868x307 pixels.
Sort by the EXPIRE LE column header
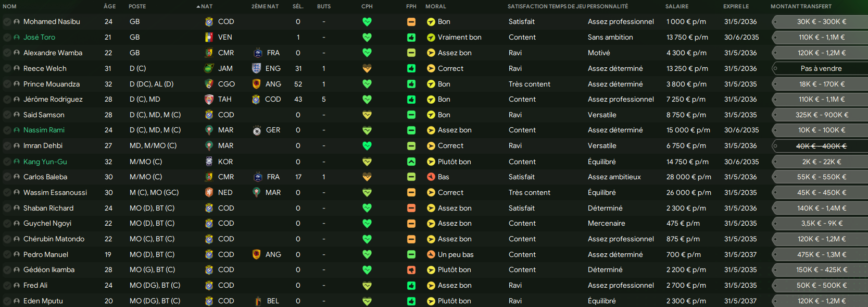(736, 7)
